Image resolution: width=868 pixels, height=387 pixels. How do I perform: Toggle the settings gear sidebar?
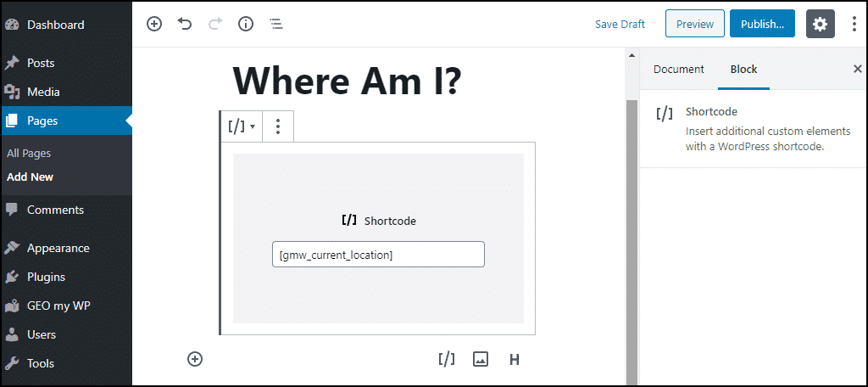pos(820,24)
